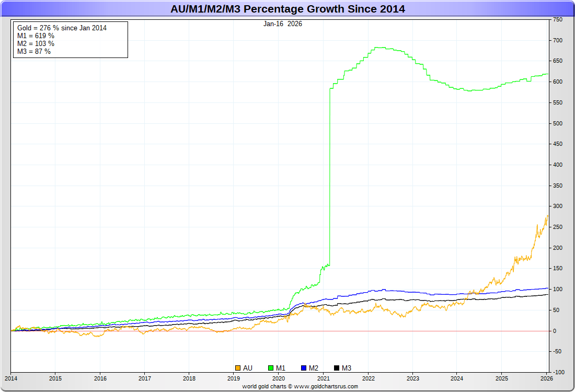This screenshot has height=392, width=575.
Task: Click the M1 legend text label
Action: pos(281,368)
